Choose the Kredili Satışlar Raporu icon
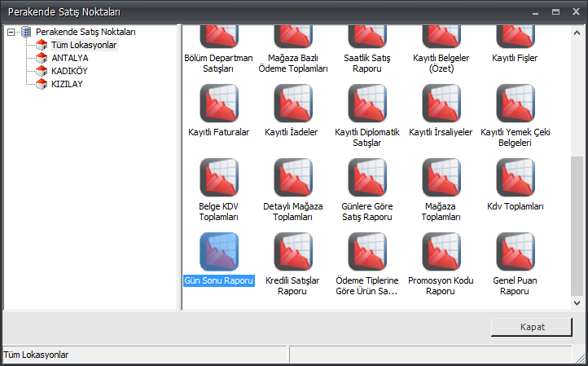 [x=293, y=252]
